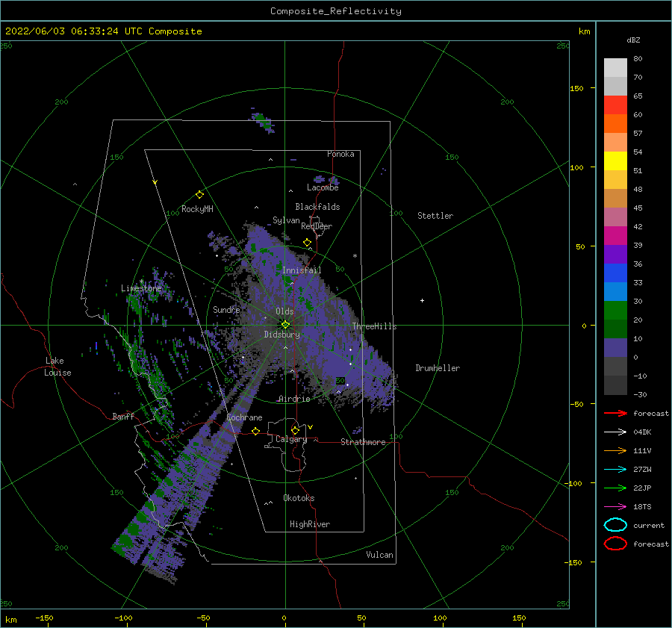672x628 pixels.
Task: Click the Cochrane label
Action: coord(244,417)
